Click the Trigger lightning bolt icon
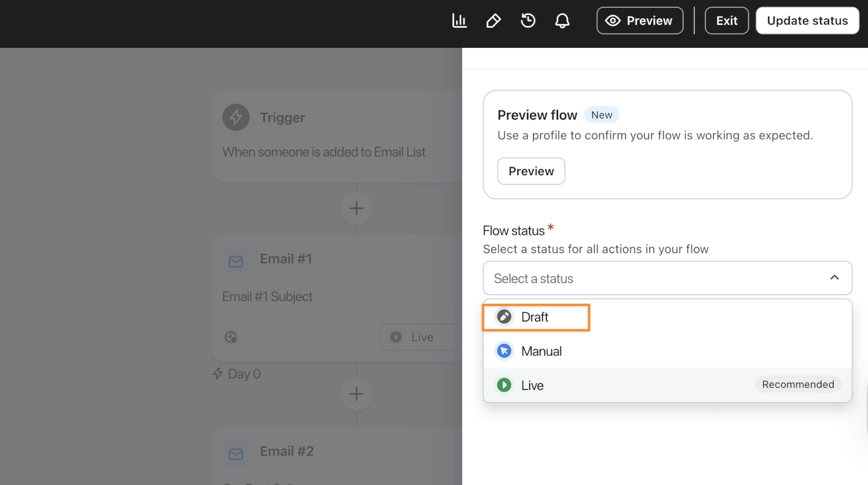This screenshot has width=868, height=485. (x=236, y=117)
